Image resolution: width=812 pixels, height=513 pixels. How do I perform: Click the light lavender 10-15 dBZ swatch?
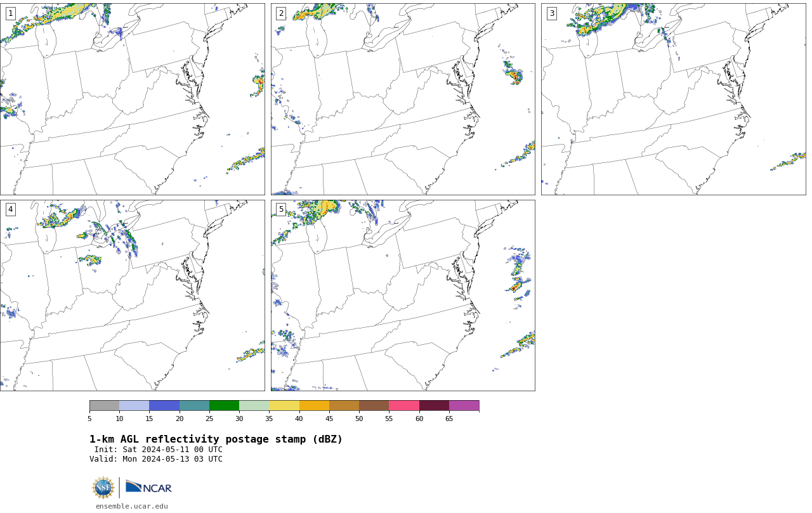click(134, 406)
